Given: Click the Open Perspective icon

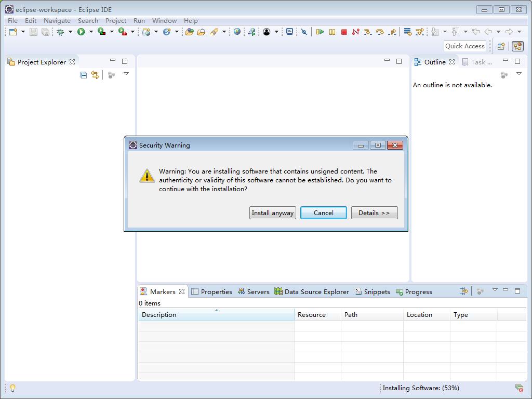Looking at the screenshot, I should [501, 46].
